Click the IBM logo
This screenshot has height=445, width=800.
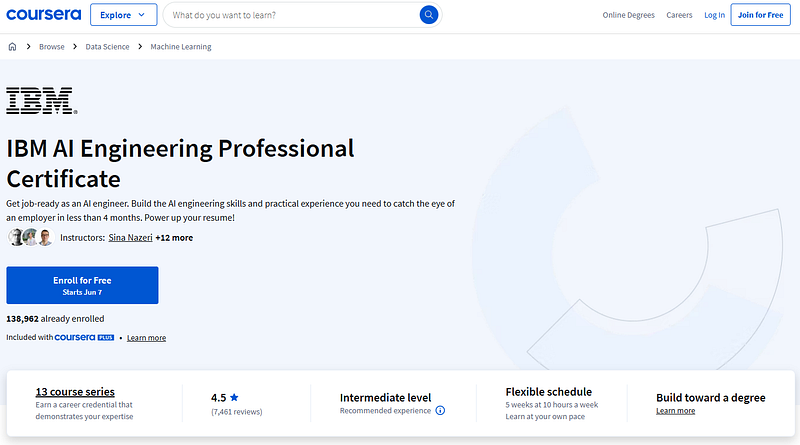click(x=42, y=100)
